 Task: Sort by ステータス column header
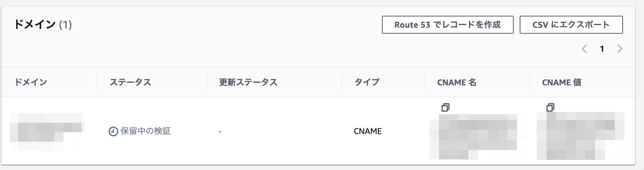(130, 82)
